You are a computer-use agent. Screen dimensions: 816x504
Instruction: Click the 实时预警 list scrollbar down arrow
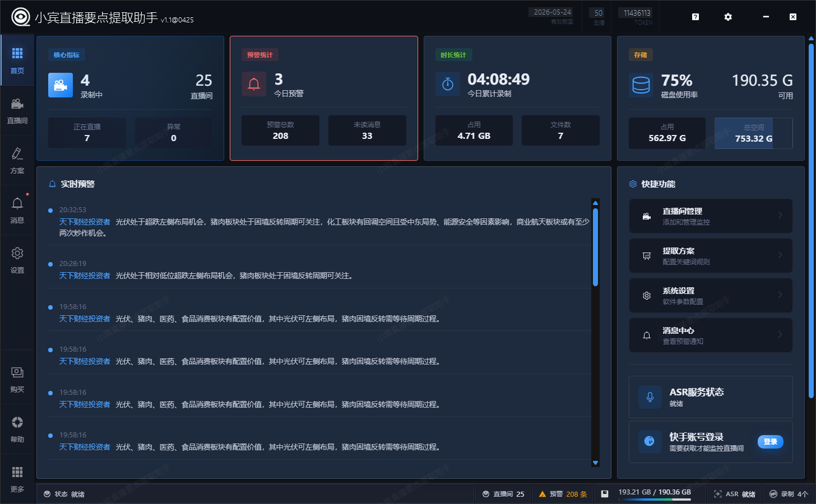click(595, 463)
